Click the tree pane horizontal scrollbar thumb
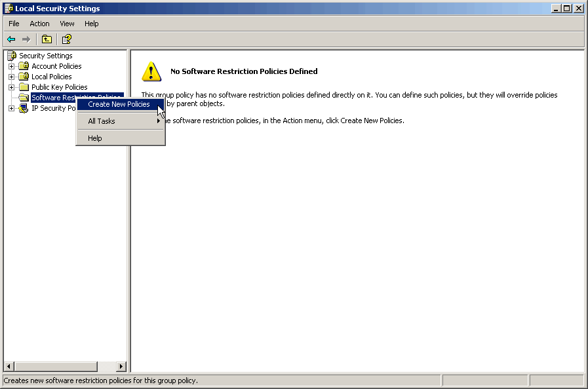 pos(56,366)
